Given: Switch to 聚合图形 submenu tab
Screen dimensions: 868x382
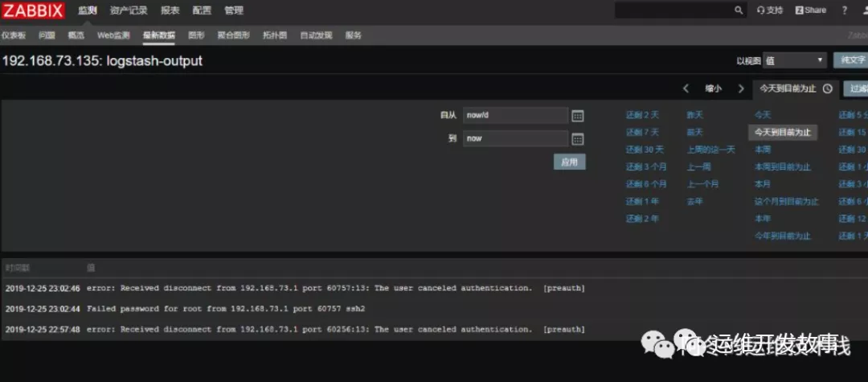Looking at the screenshot, I should pyautogui.click(x=233, y=35).
